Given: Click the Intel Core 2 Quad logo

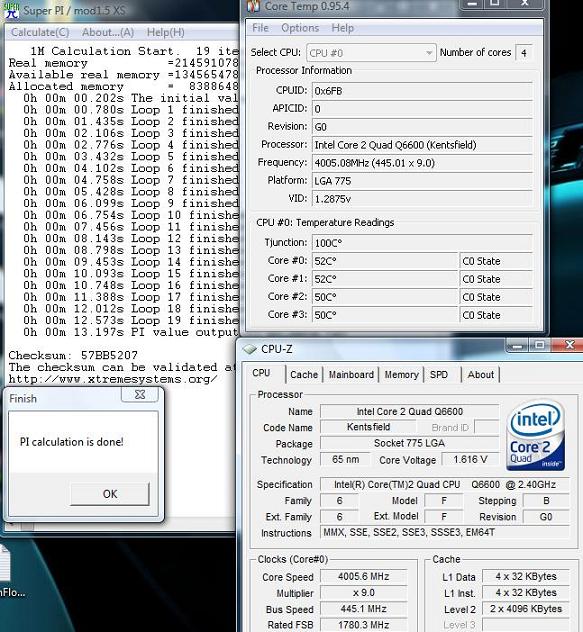Looking at the screenshot, I should pos(535,435).
